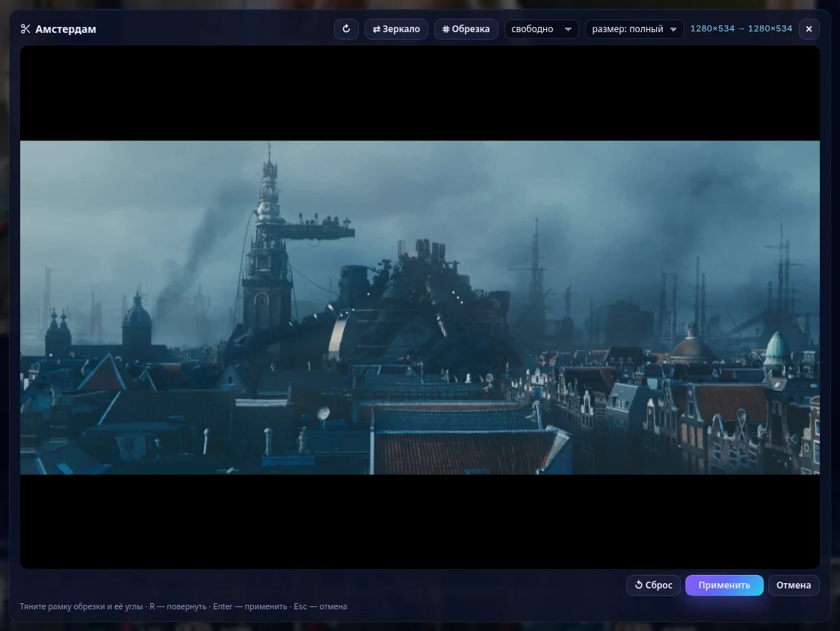Screen dimensions: 840x631
Task: Click the Amsterdam cityscape image preview
Action: click(419, 307)
